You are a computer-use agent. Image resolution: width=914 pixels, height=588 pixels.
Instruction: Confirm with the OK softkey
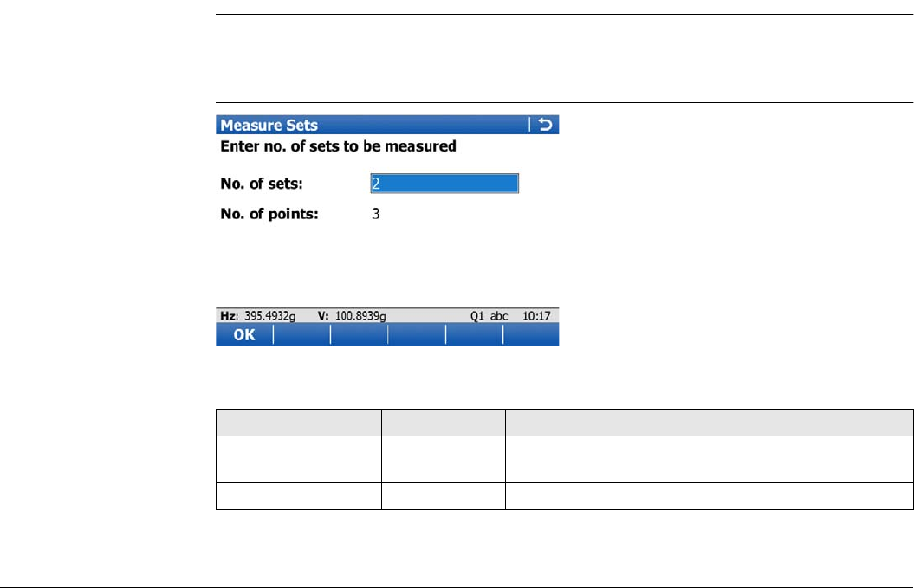click(x=244, y=334)
